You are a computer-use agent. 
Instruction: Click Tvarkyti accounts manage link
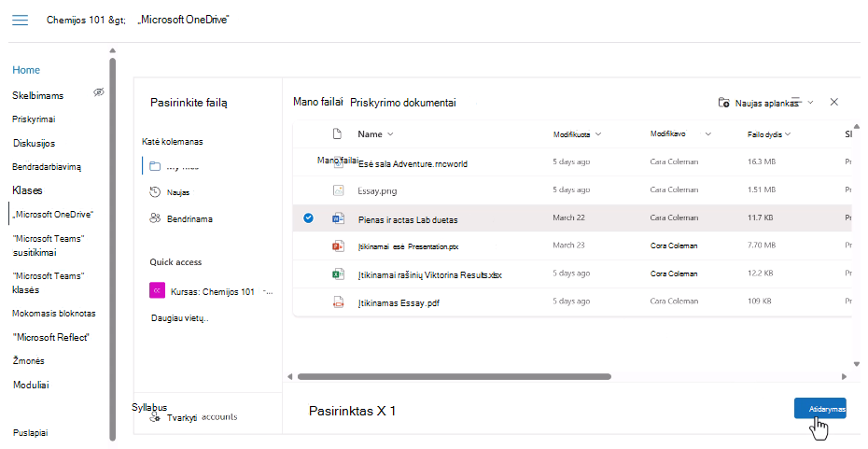pyautogui.click(x=202, y=417)
